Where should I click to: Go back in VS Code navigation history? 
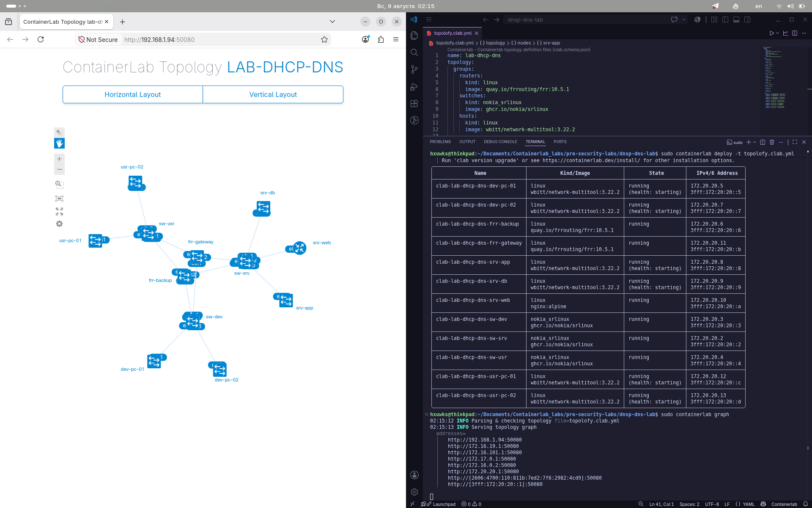click(486, 19)
